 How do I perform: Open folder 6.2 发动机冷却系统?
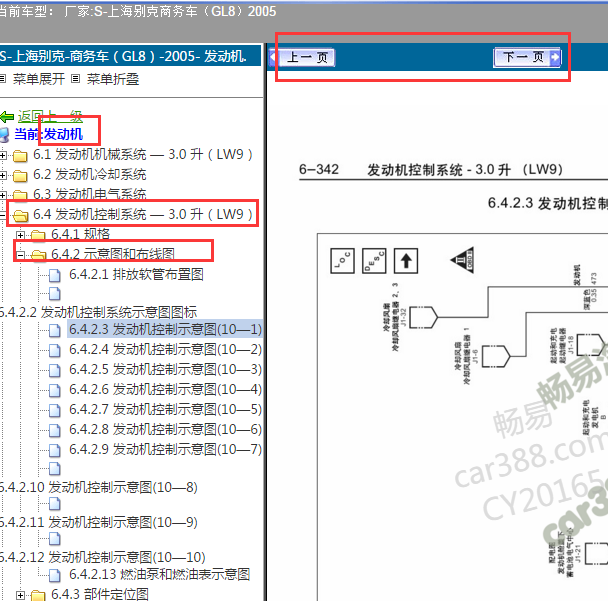point(90,174)
